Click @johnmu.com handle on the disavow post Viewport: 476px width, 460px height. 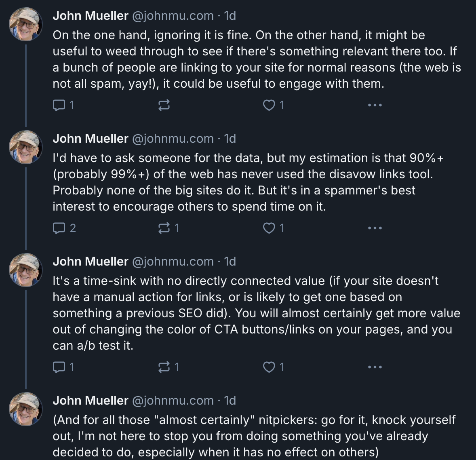coord(173,139)
